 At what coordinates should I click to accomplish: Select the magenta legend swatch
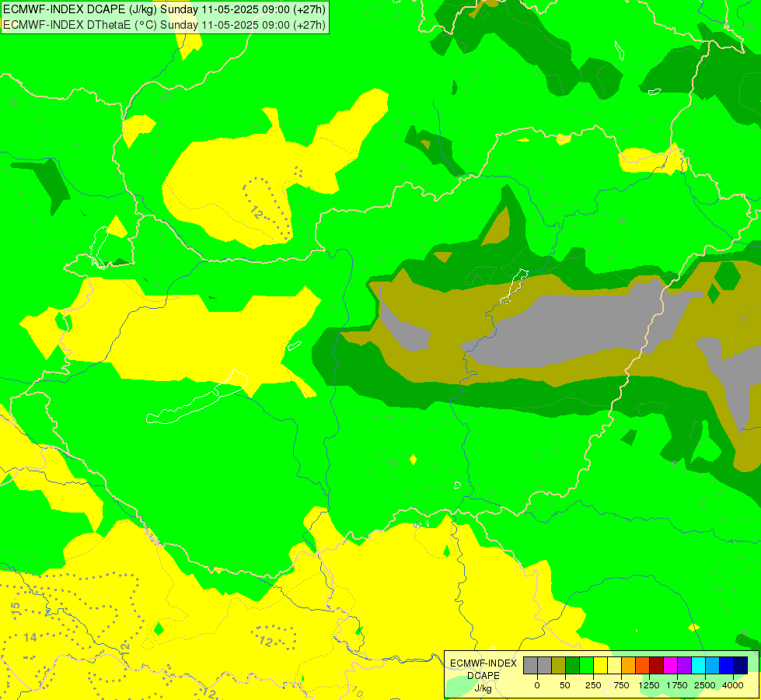click(671, 666)
